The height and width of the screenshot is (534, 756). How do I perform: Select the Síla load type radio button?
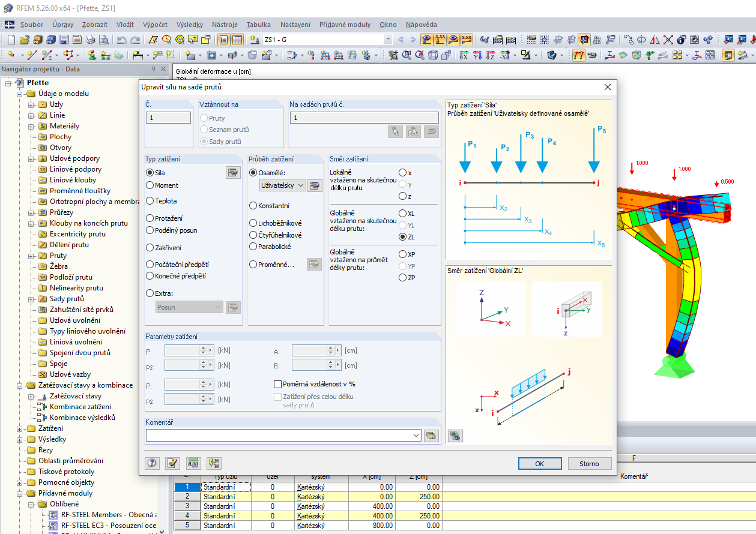tap(150, 172)
